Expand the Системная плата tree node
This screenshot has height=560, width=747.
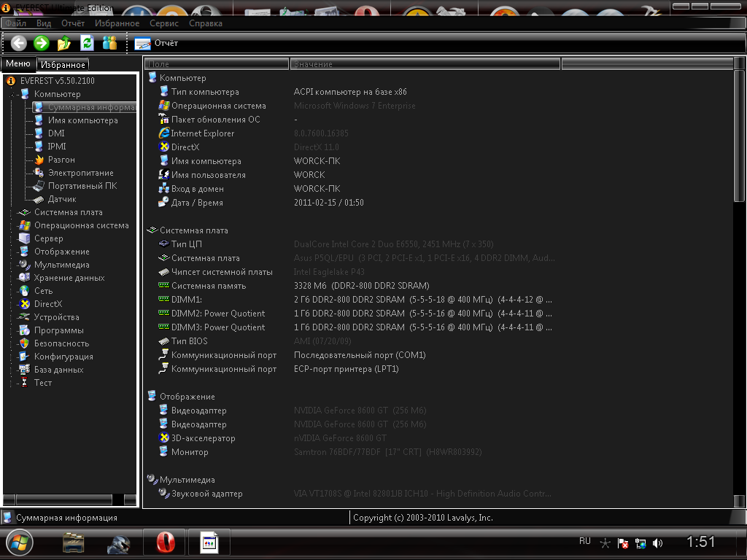pos(12,212)
